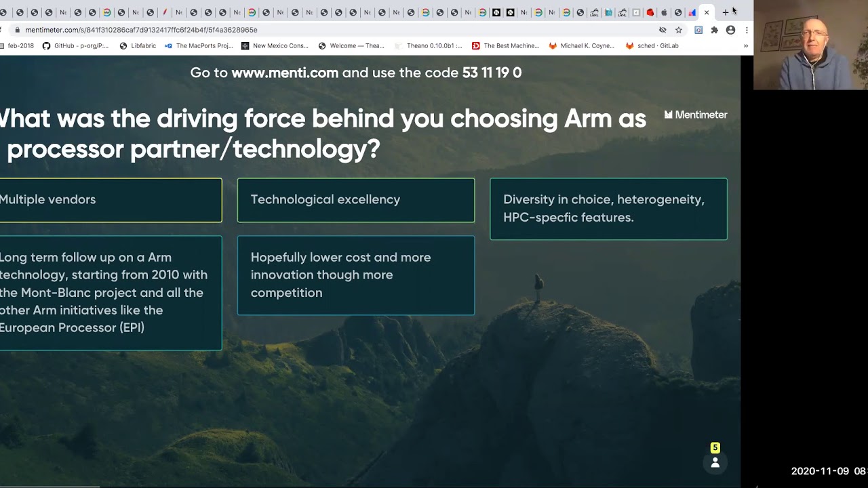Open the Chrome profile avatar icon
Image resolution: width=868 pixels, height=488 pixels.
pyautogui.click(x=730, y=30)
